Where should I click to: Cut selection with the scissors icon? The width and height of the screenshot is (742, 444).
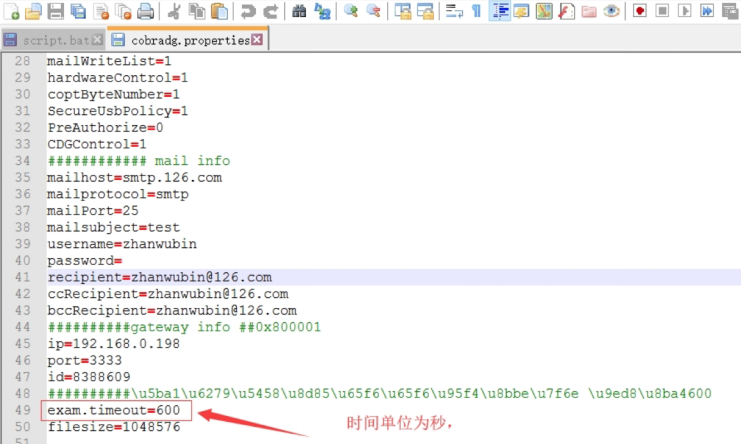tap(174, 12)
